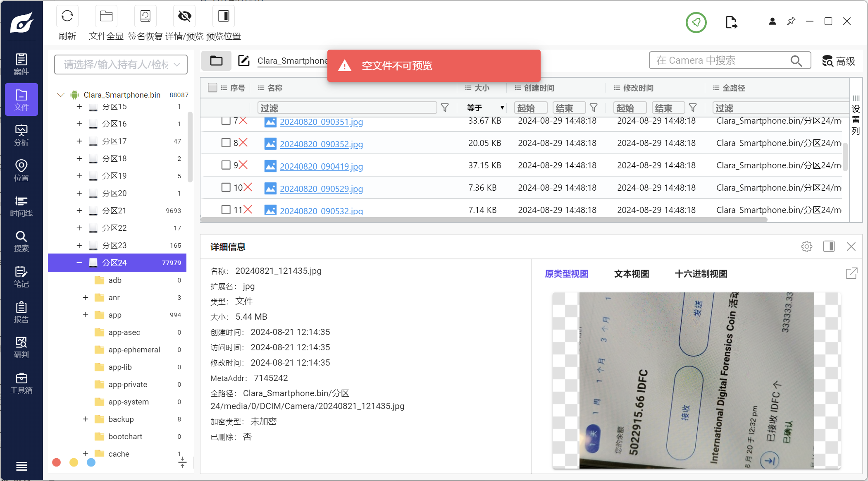This screenshot has height=481, width=868.
Task: Switch to 原类型视图 tab
Action: pos(566,274)
